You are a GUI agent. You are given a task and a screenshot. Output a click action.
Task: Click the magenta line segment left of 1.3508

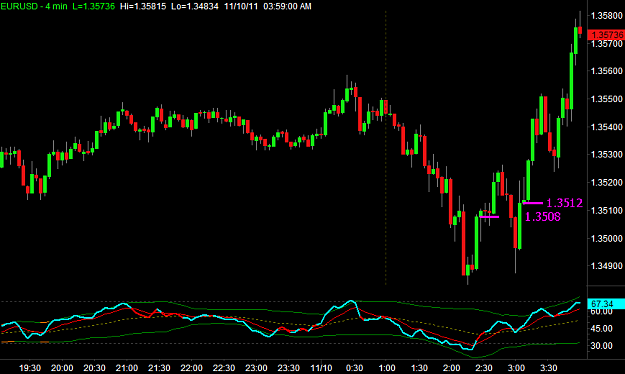pyautogui.click(x=489, y=217)
